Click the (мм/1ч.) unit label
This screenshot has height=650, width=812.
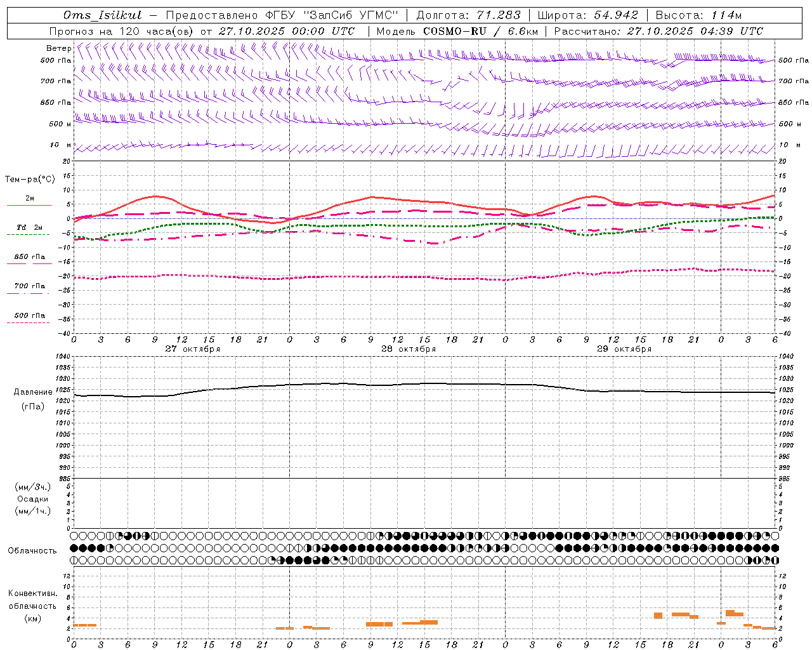(x=33, y=511)
